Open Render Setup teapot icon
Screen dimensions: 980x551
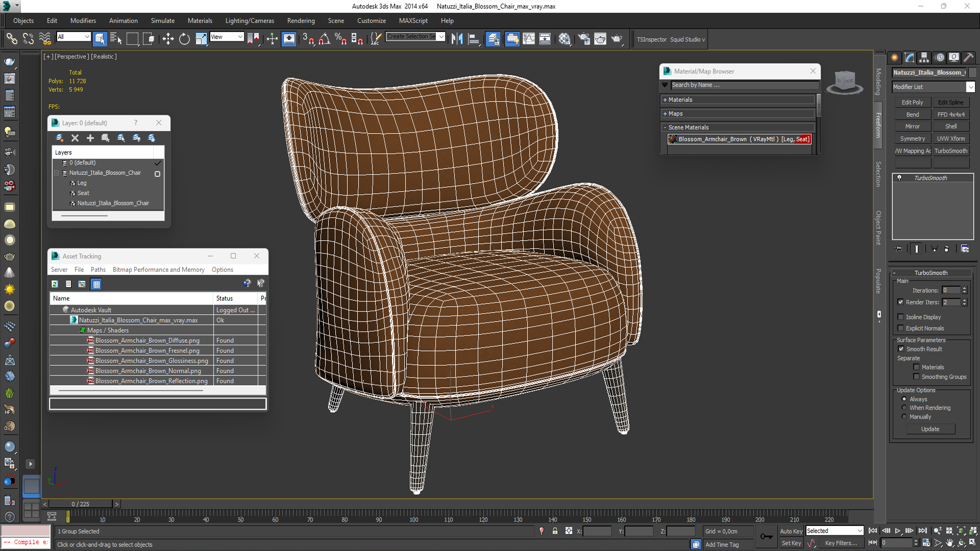click(x=584, y=39)
